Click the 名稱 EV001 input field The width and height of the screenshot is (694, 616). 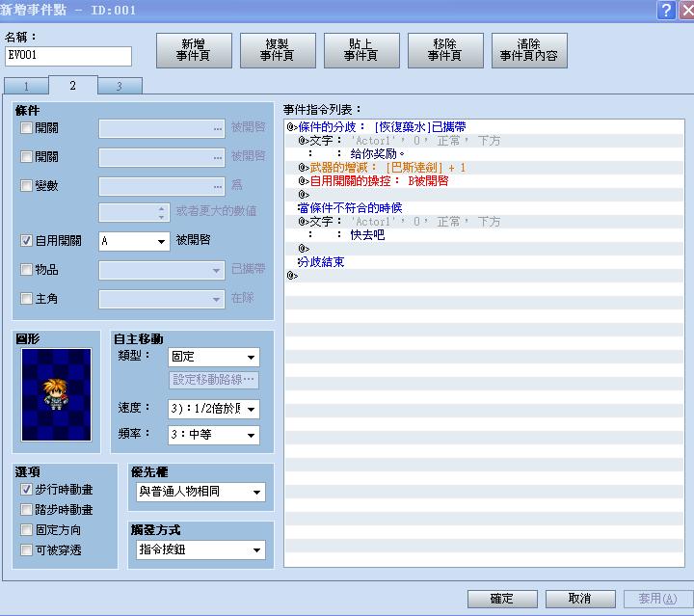coord(68,56)
